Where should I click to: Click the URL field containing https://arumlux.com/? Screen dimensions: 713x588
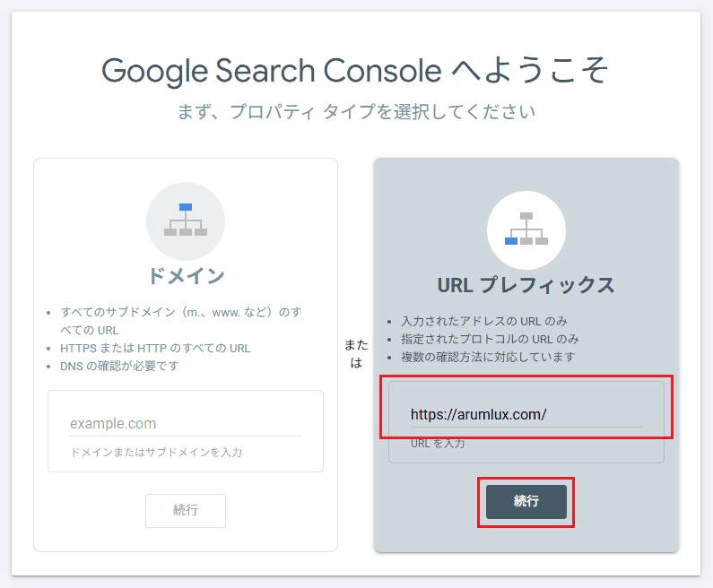click(x=526, y=414)
